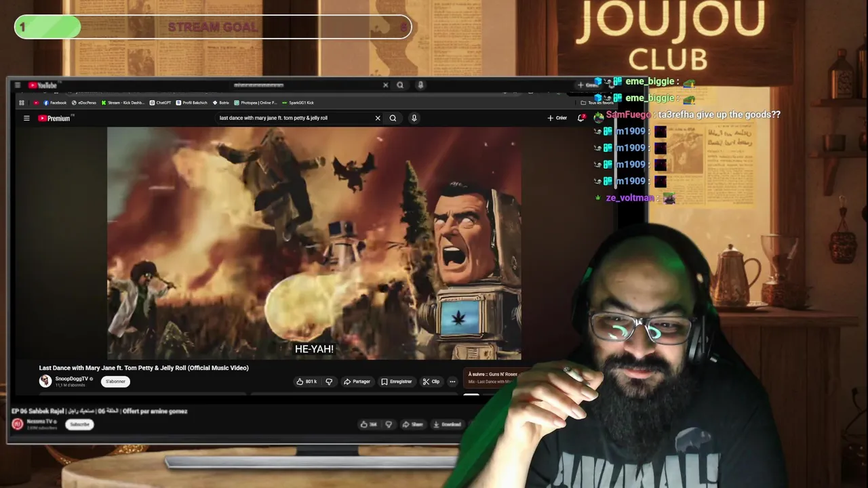Image resolution: width=868 pixels, height=488 pixels.
Task: Click the SamFuego chat username
Action: (x=630, y=115)
